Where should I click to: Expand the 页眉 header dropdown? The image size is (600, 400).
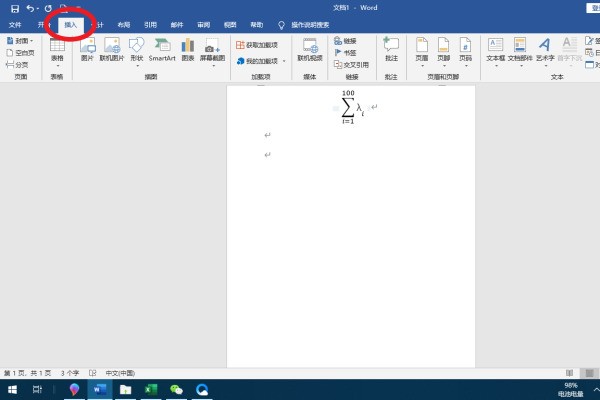pyautogui.click(x=443, y=50)
